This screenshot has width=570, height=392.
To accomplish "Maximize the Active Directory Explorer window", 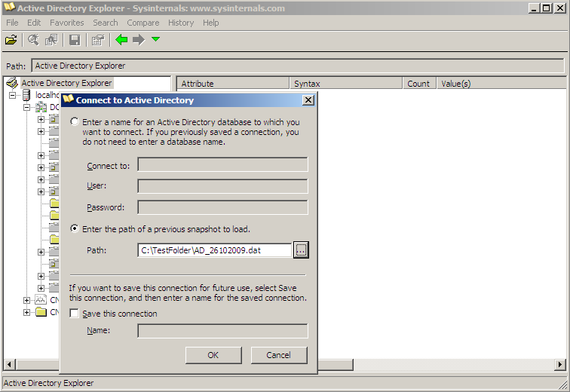I will pyautogui.click(x=546, y=8).
